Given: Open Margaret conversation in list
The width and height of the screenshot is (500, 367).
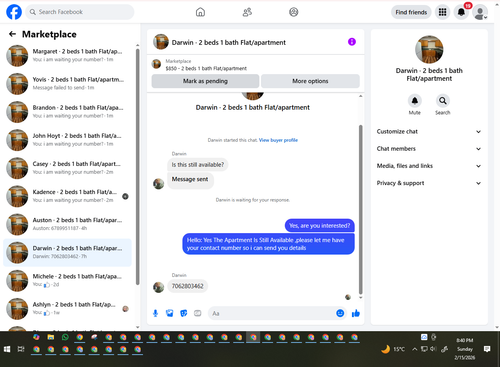Looking at the screenshot, I should click(67, 55).
